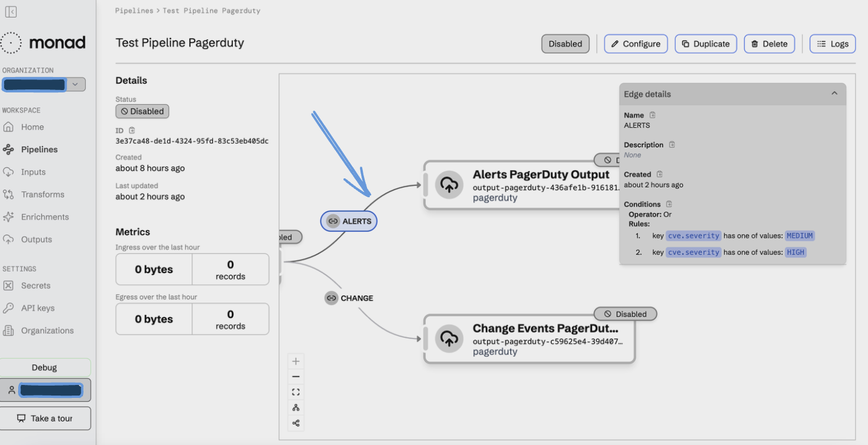Click the Duplicate button

pos(705,44)
